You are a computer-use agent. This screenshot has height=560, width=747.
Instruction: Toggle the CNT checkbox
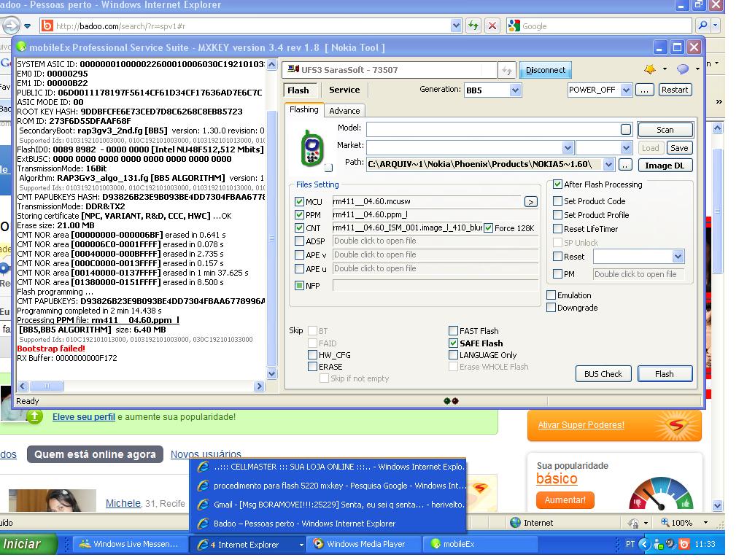(299, 228)
